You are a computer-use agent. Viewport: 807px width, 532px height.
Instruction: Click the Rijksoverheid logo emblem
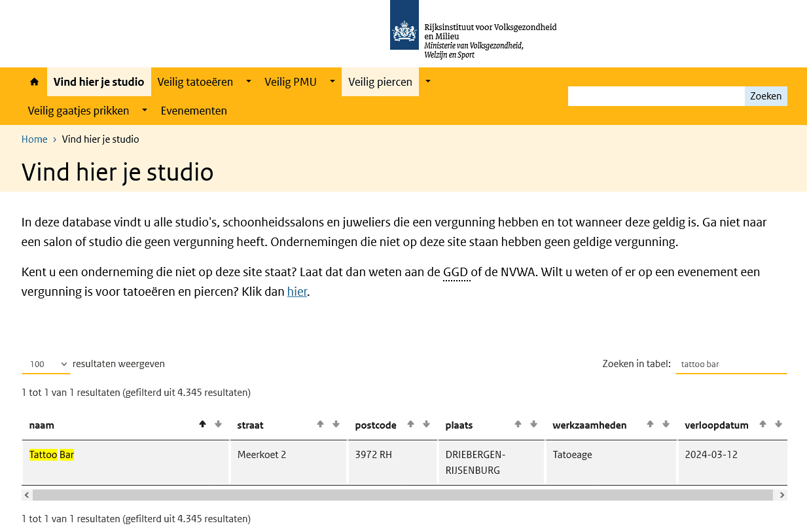coord(404,30)
